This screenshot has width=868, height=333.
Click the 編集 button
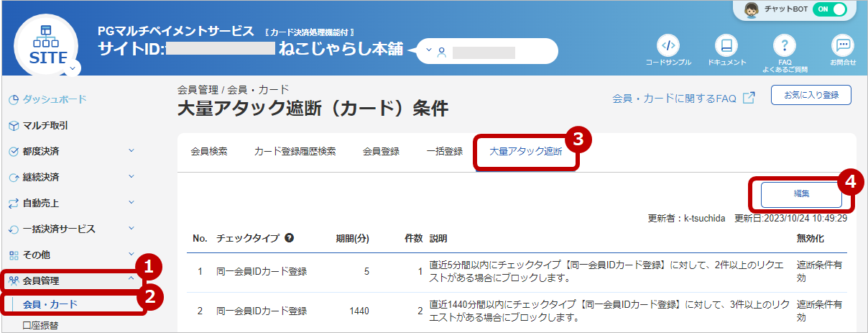(x=801, y=193)
